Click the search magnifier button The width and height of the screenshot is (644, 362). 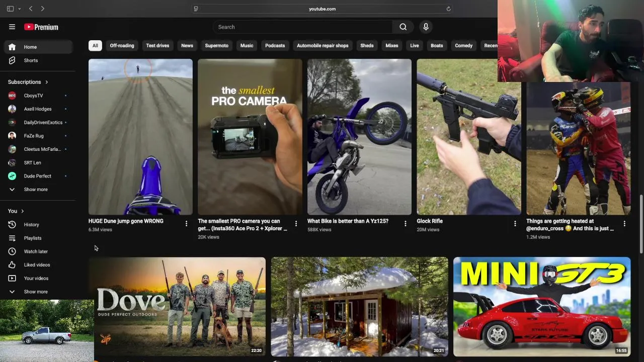(x=403, y=27)
